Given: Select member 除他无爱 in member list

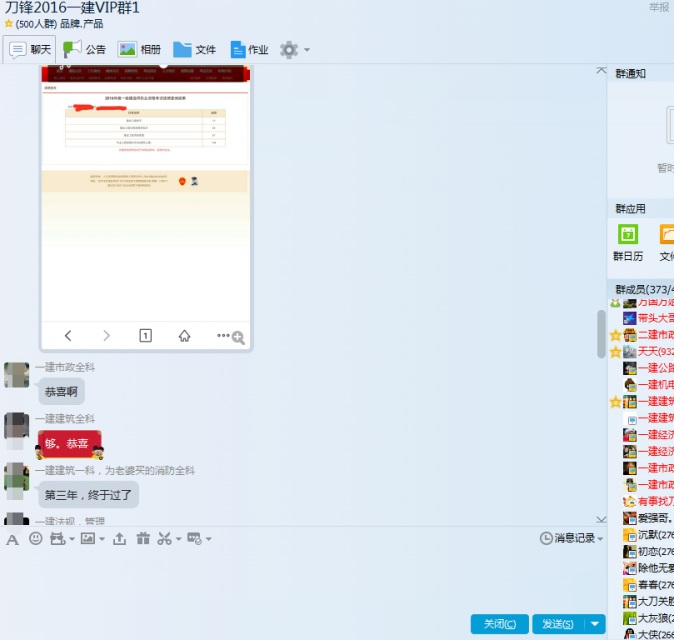Looking at the screenshot, I should (x=648, y=568).
